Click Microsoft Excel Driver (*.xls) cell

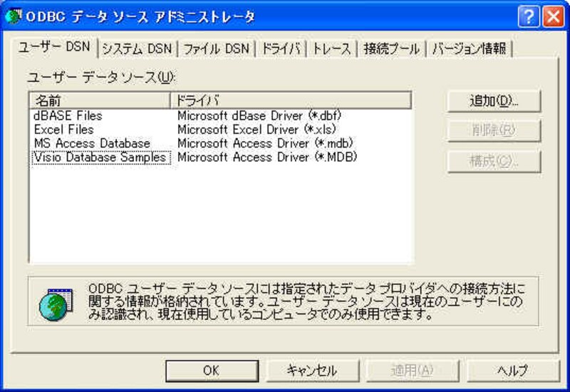pyautogui.click(x=256, y=130)
